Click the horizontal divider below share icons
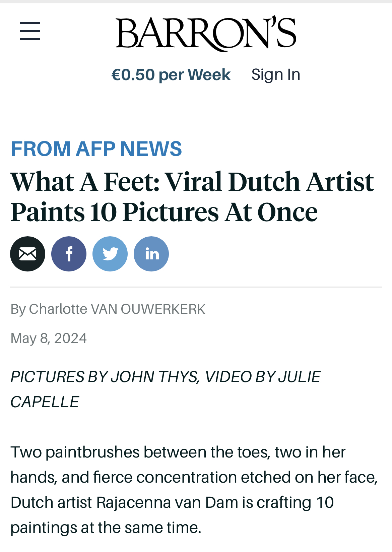This screenshot has height=552, width=392. tap(196, 287)
